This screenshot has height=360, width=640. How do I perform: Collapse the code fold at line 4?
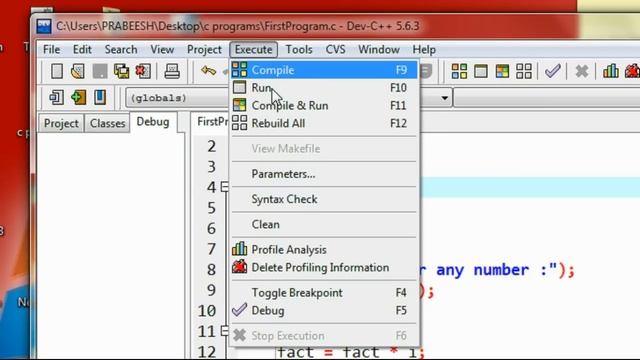224,187
